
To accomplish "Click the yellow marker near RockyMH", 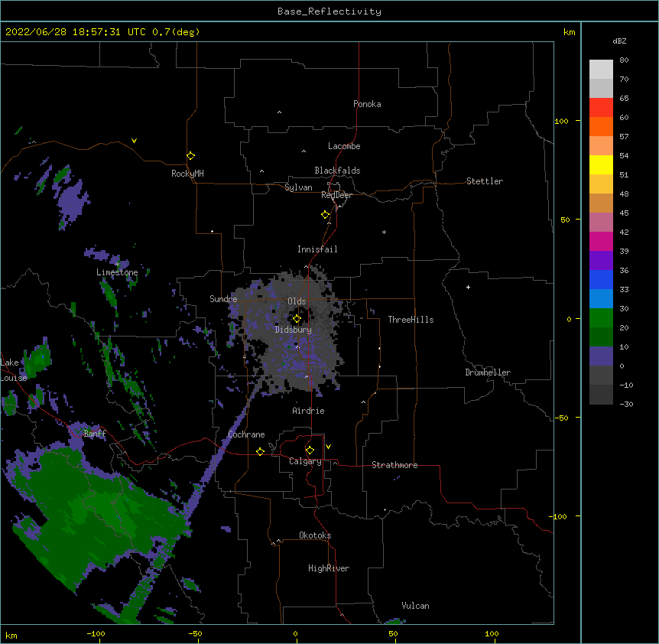I will (190, 156).
